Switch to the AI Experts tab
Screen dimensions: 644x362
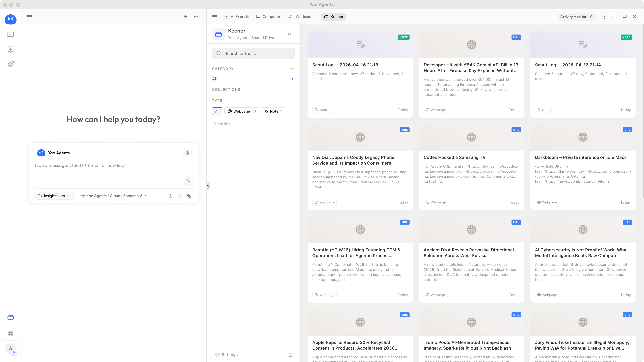click(x=236, y=16)
